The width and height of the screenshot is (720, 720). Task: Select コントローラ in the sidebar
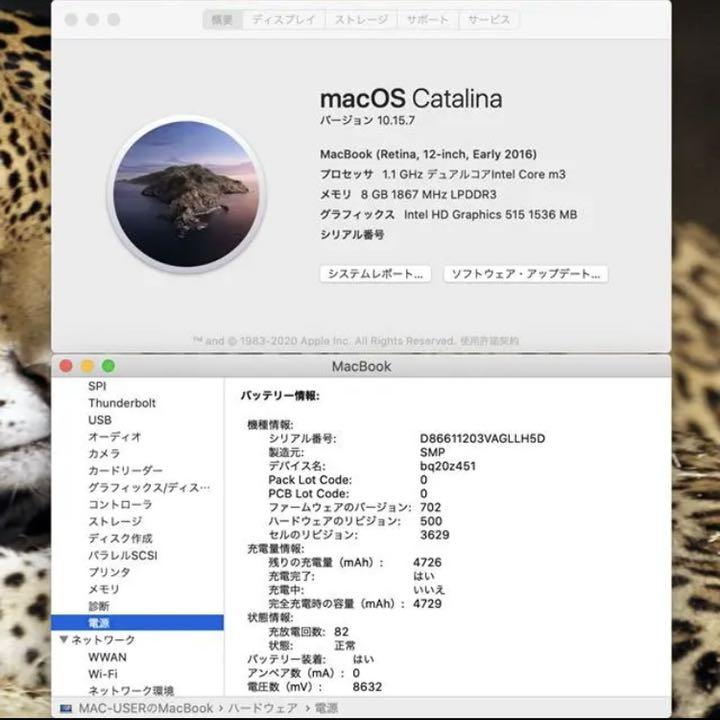120,505
